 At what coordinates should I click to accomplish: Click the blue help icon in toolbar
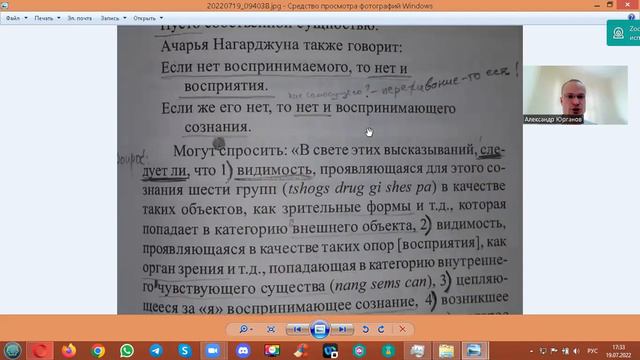(x=632, y=17)
